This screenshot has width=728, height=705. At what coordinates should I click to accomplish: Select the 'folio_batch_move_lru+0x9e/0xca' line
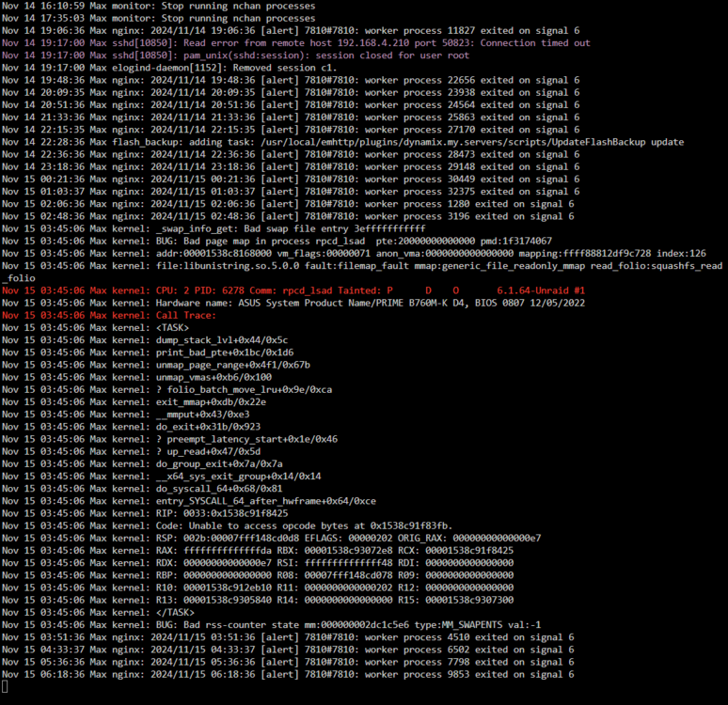[166, 389]
